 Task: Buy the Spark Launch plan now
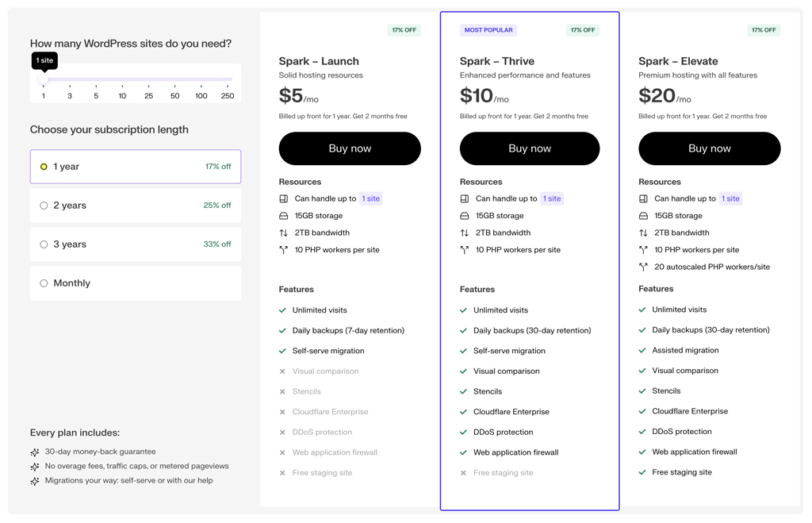click(350, 148)
